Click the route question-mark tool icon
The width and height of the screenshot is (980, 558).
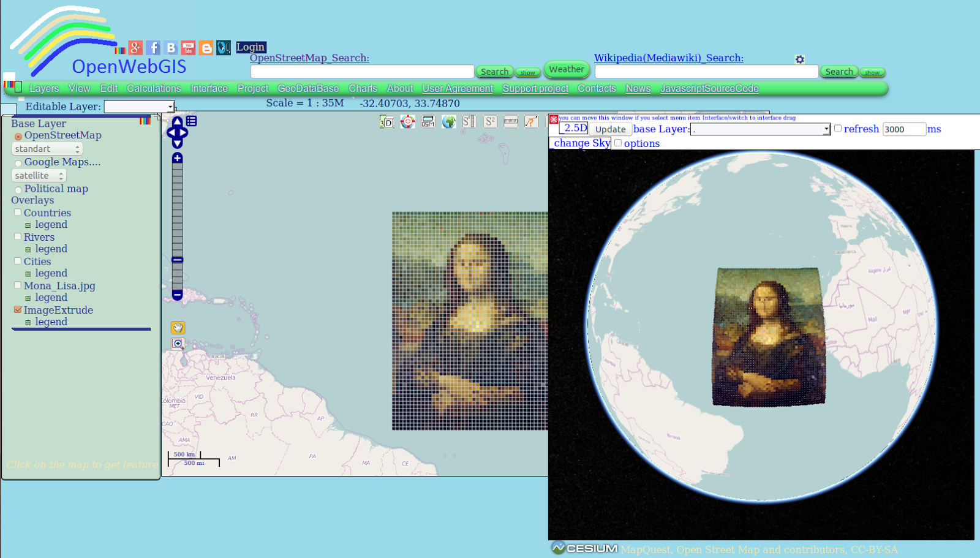531,122
